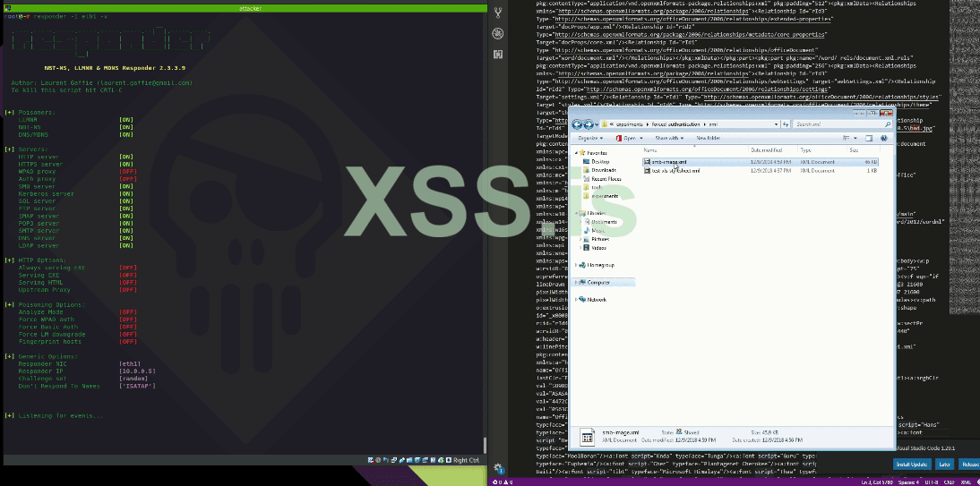Open the Organize dropdown menu
The height and width of the screenshot is (486, 980).
[590, 138]
